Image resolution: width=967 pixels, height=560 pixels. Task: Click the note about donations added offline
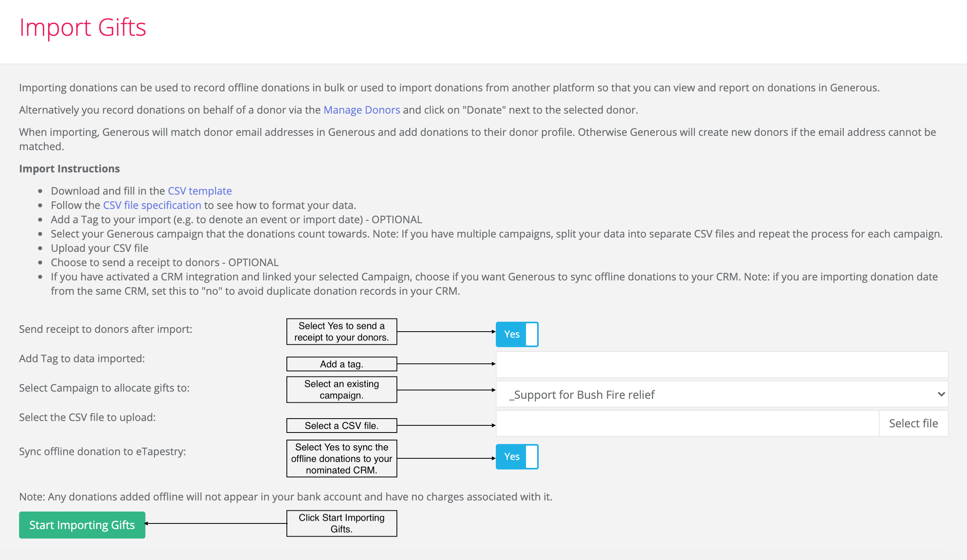coord(286,496)
